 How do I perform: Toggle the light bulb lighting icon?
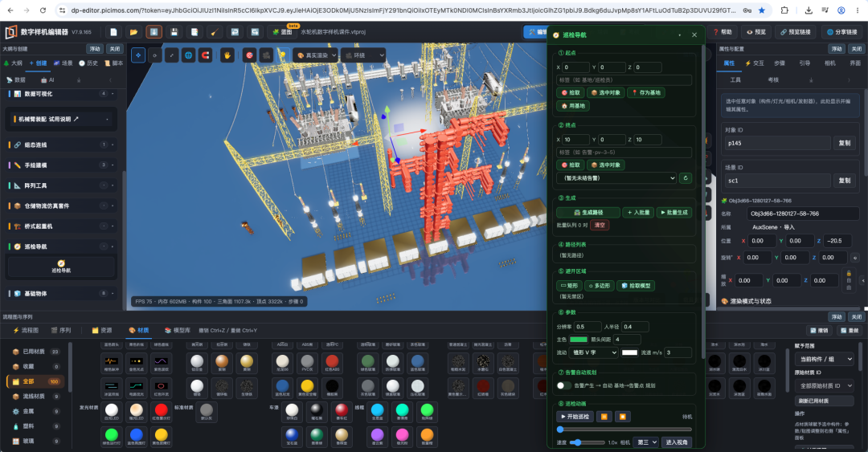283,55
